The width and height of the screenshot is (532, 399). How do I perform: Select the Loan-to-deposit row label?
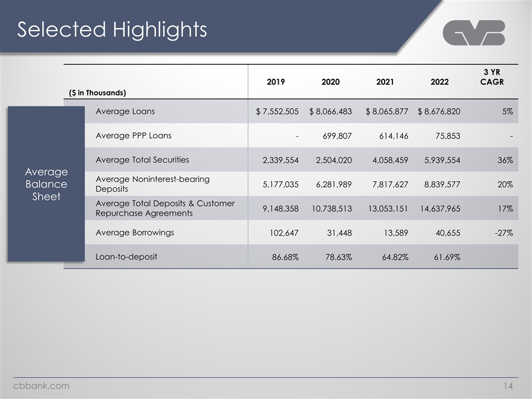126,257
